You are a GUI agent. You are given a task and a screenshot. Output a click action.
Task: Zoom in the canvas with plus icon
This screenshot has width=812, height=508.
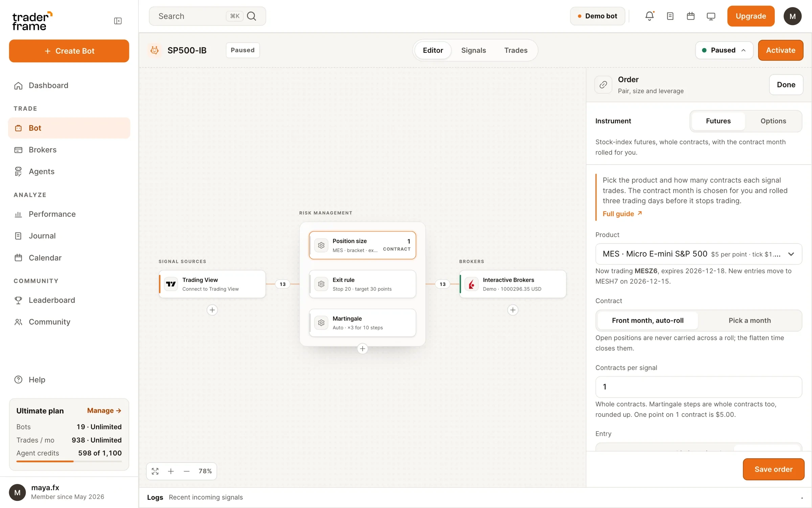pyautogui.click(x=171, y=471)
